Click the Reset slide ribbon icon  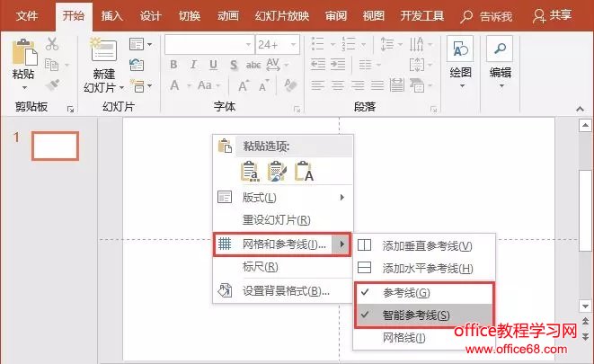click(137, 65)
